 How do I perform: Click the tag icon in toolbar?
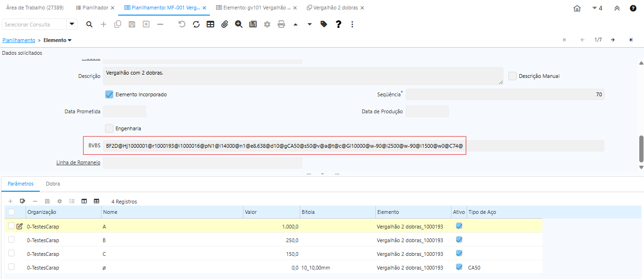tap(324, 25)
